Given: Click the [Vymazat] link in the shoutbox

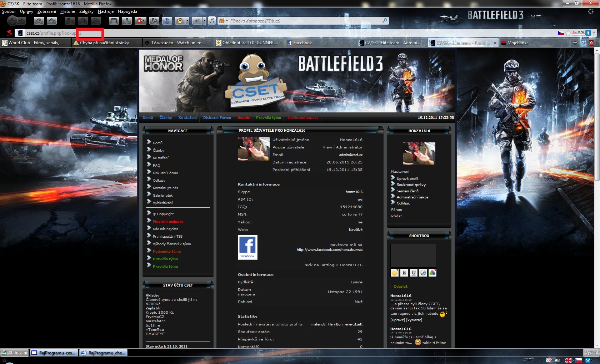Looking at the screenshot, I should [414, 320].
